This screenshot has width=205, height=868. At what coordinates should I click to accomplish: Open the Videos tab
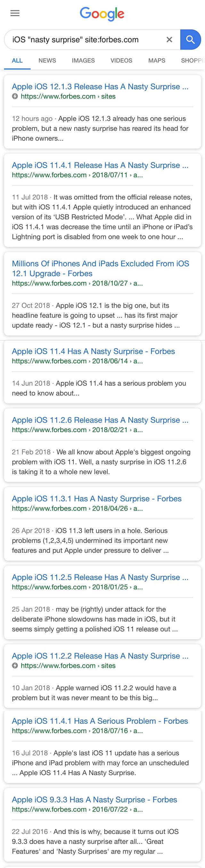(x=121, y=61)
